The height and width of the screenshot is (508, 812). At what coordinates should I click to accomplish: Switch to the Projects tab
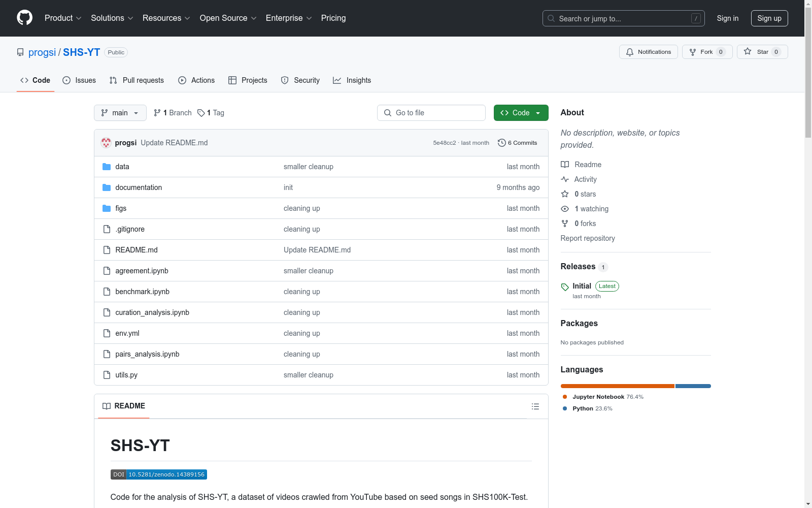click(248, 80)
